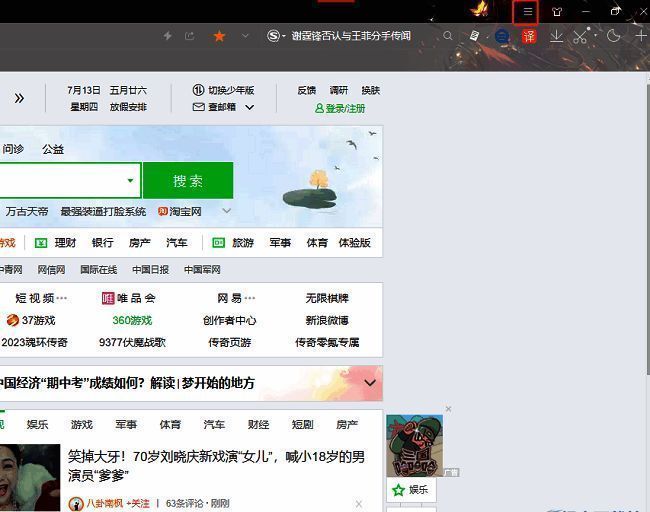Open the 唯品会 site link
Viewport: 650px width, 512px height.
click(x=129, y=298)
